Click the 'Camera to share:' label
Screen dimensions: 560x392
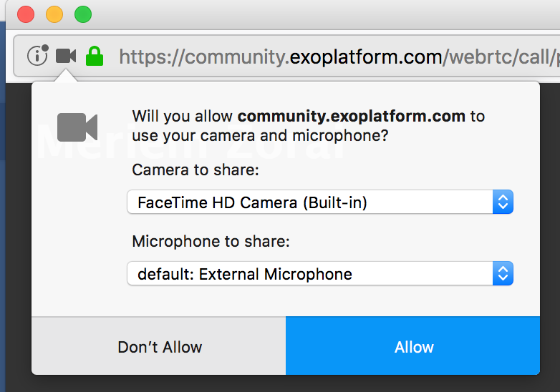coord(195,170)
